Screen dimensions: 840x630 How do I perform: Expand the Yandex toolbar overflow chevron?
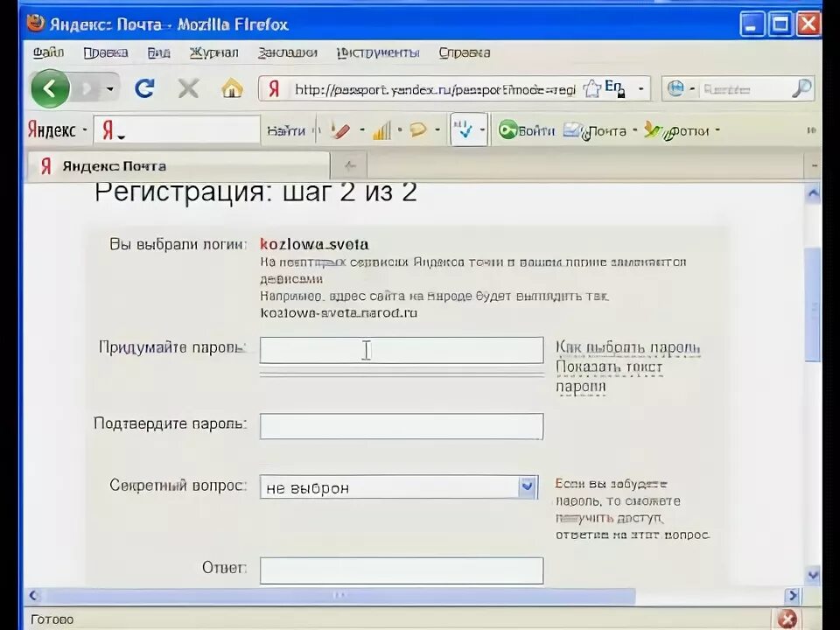(812, 130)
